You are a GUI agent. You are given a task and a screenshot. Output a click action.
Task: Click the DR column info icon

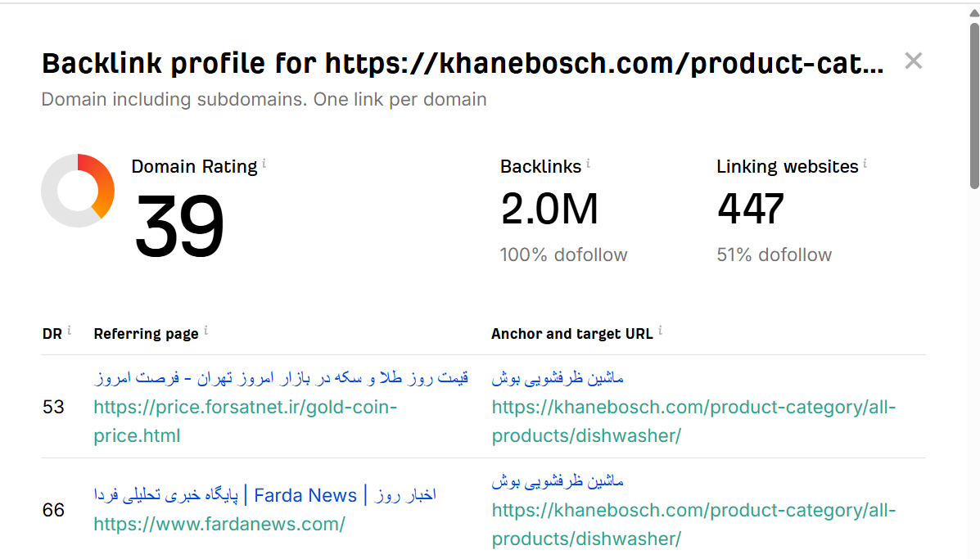(70, 331)
